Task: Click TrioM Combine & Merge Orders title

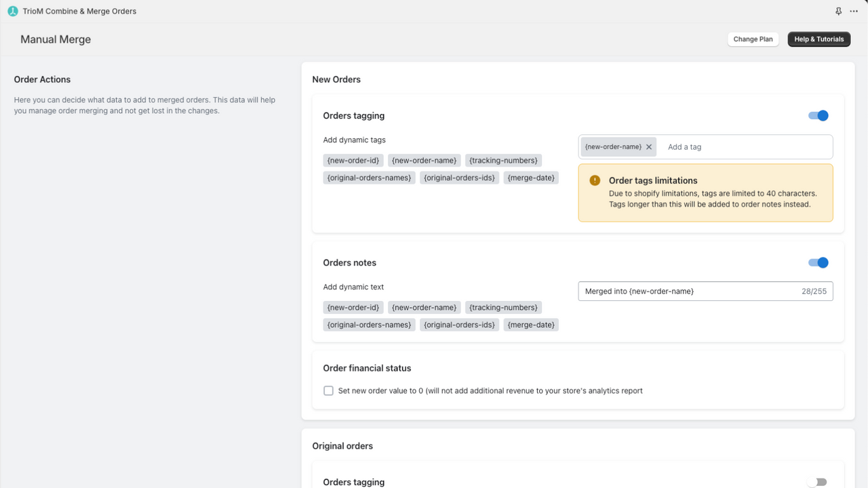Action: (x=79, y=12)
